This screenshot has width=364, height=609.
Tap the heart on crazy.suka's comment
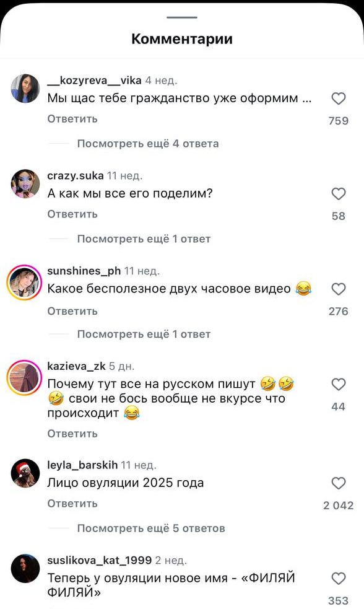coord(339,194)
